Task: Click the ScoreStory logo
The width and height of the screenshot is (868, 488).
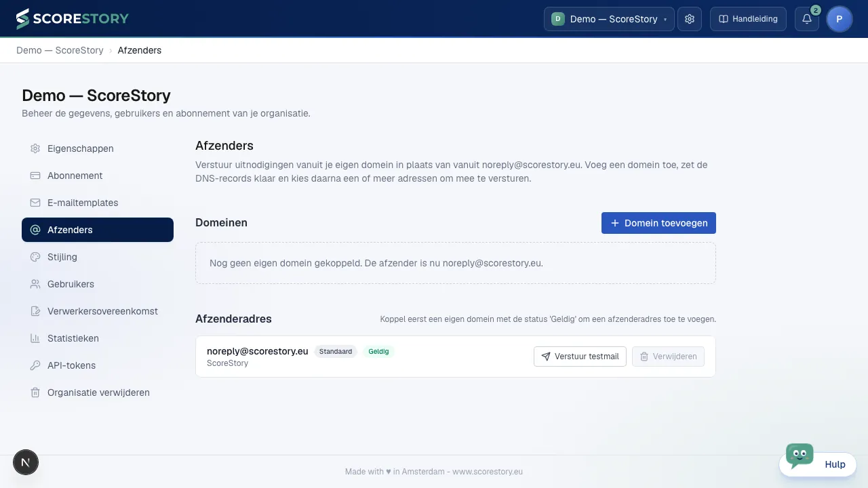Action: tap(73, 19)
